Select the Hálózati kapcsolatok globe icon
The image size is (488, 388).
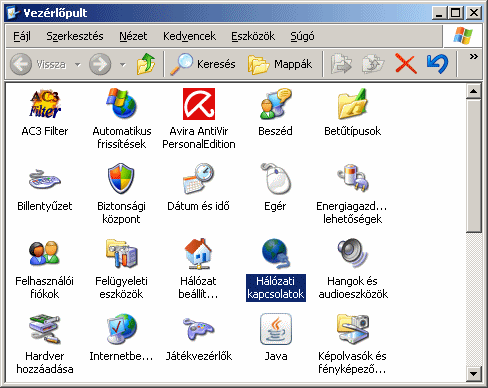pyautogui.click(x=276, y=254)
